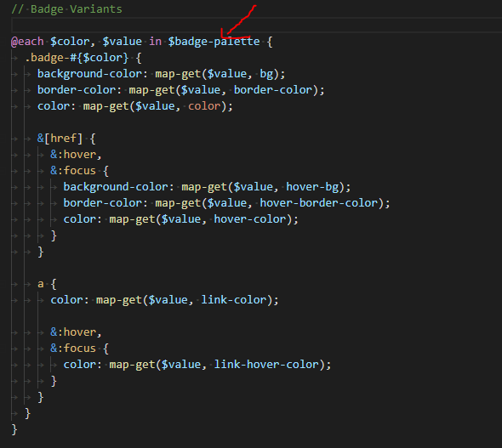Click the 'hover-border-color' key
The height and width of the screenshot is (448, 502).
point(318,203)
